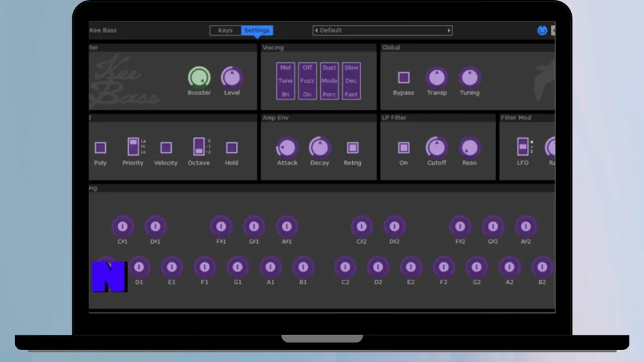Screen dimensions: 644x362
Task: Click the F#2 tuning knob
Action: tap(460, 226)
